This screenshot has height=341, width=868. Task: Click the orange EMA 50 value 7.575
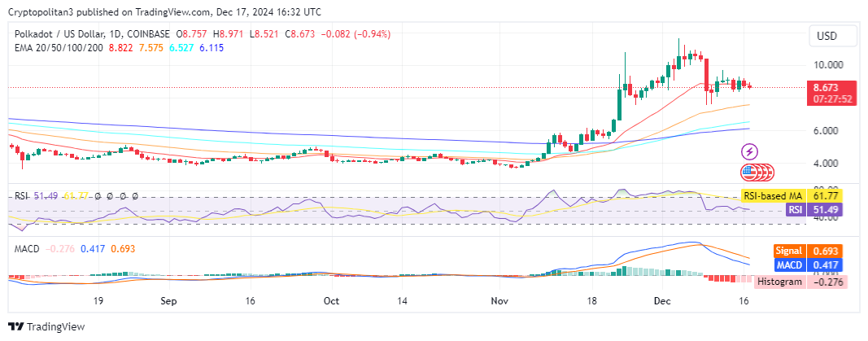pos(150,47)
